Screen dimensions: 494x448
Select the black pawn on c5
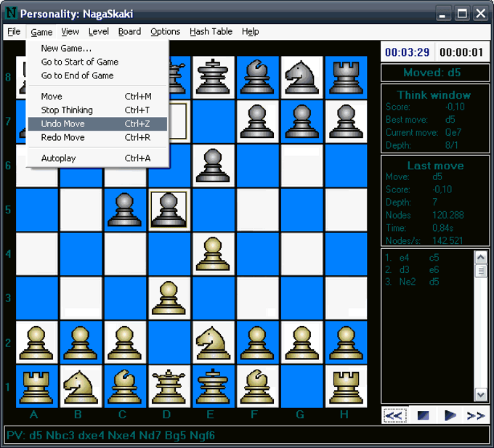[125, 210]
